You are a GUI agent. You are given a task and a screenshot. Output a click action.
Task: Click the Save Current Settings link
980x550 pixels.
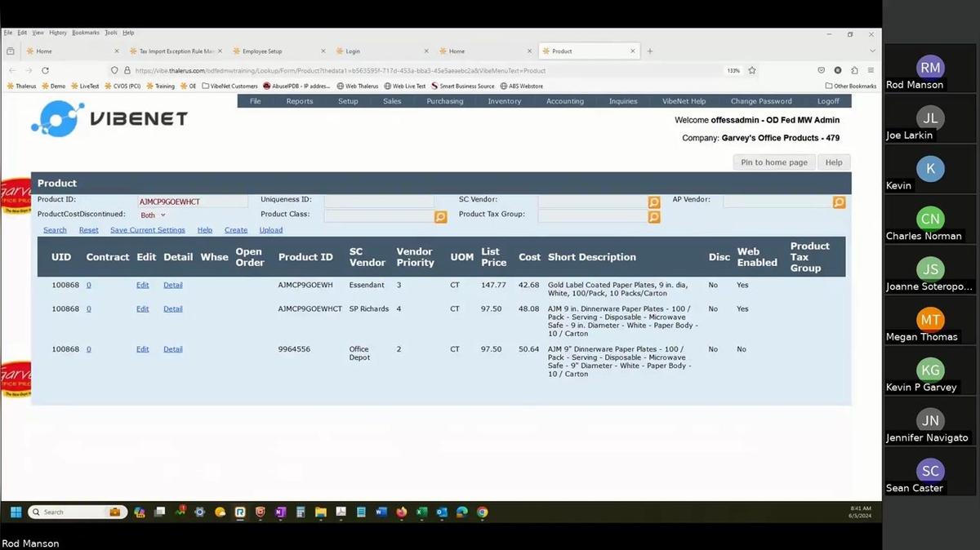[x=147, y=230]
